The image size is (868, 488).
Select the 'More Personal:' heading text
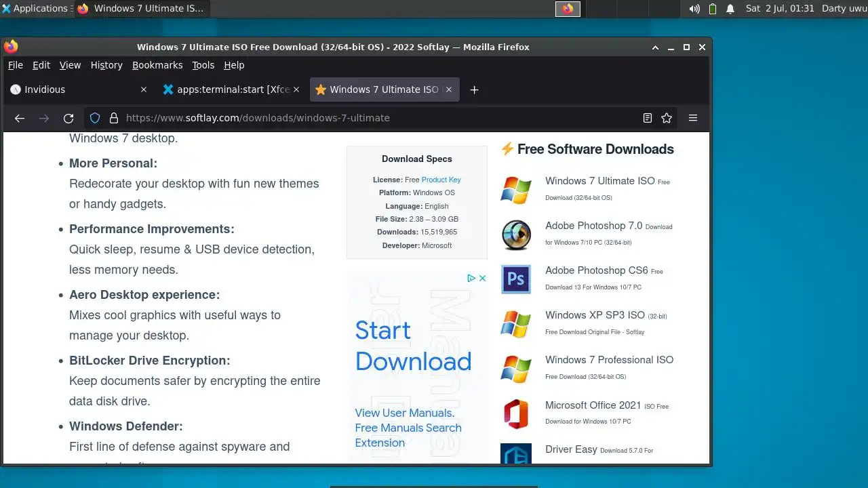113,163
